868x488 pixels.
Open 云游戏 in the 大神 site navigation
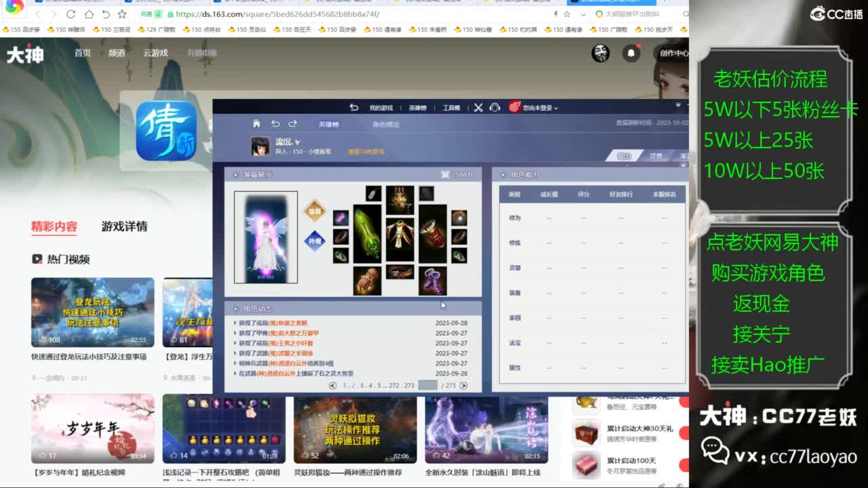click(155, 53)
